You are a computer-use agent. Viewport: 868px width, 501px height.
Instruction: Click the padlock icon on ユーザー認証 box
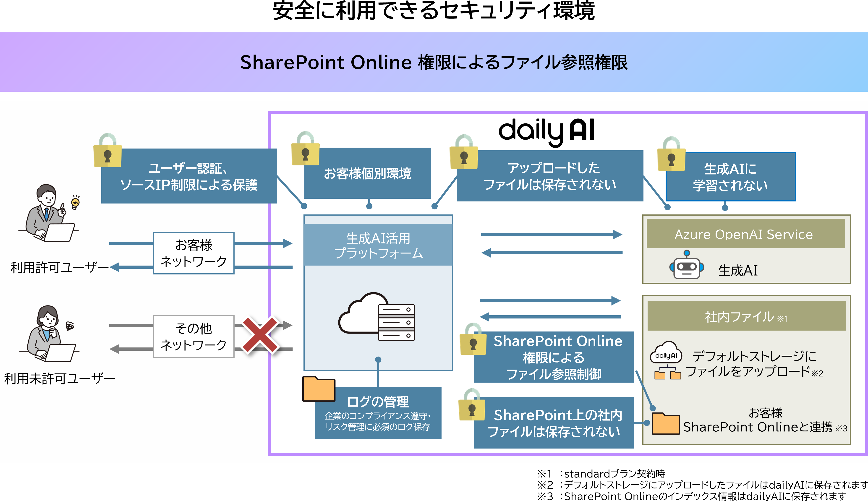(107, 150)
